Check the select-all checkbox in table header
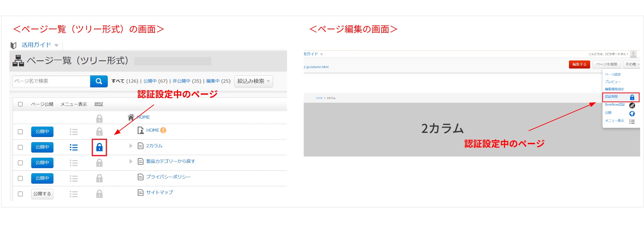 [20, 104]
